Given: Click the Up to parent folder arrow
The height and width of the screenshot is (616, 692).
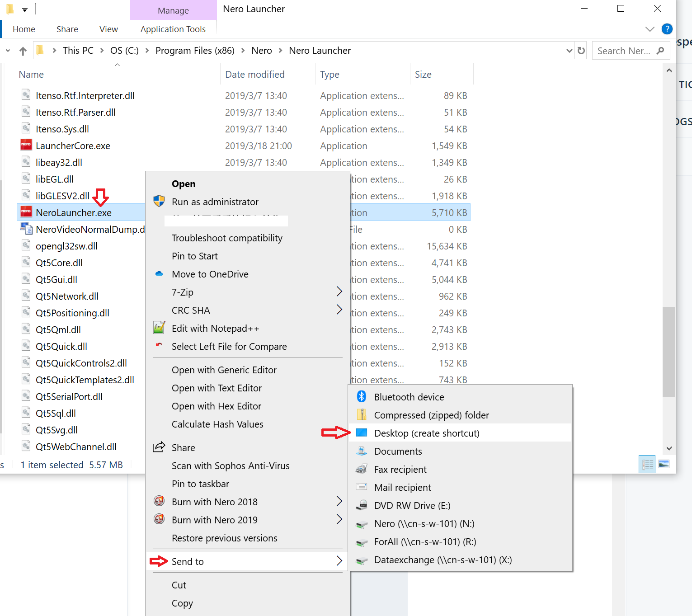Looking at the screenshot, I should [23, 51].
